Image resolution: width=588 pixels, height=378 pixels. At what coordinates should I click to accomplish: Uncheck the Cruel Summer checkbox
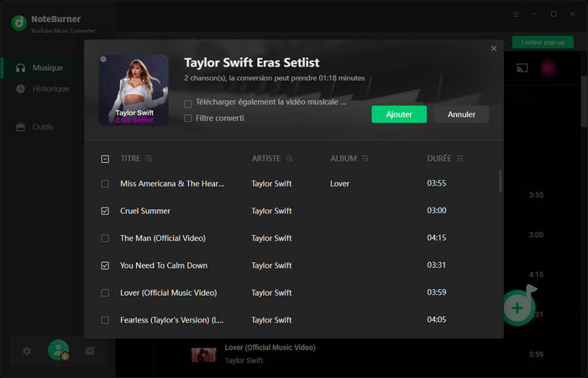point(105,211)
